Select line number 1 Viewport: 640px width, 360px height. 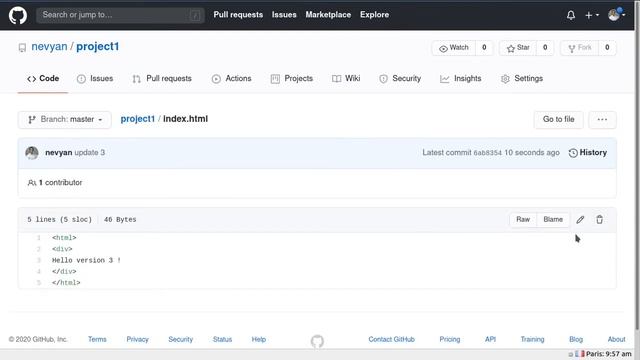pos(39,238)
